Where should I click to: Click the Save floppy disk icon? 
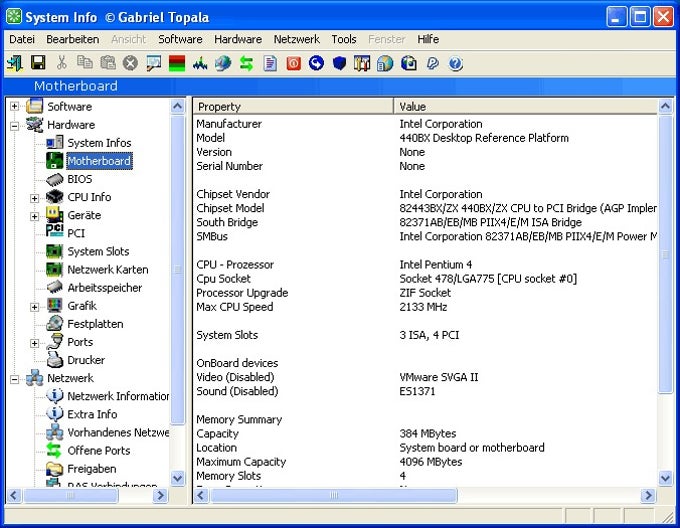point(38,63)
